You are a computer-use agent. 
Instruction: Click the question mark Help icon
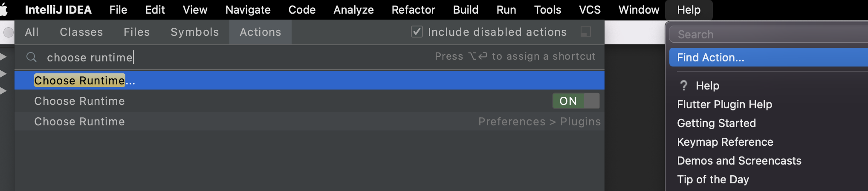click(683, 86)
